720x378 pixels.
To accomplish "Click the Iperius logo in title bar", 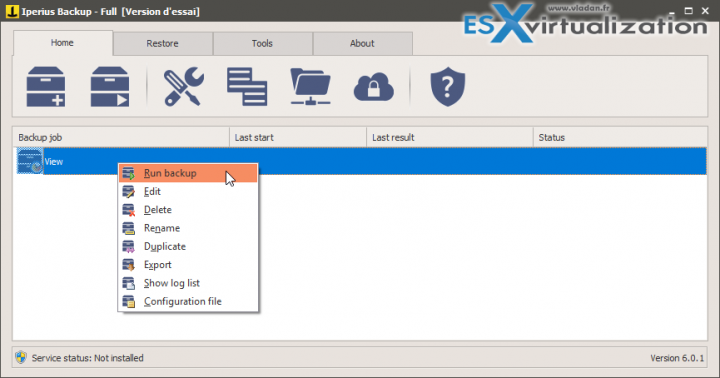I will pos(12,11).
